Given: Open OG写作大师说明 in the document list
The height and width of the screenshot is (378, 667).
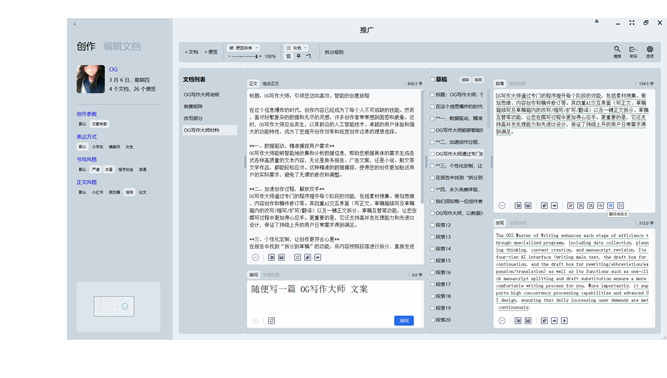Looking at the screenshot, I should [x=202, y=94].
